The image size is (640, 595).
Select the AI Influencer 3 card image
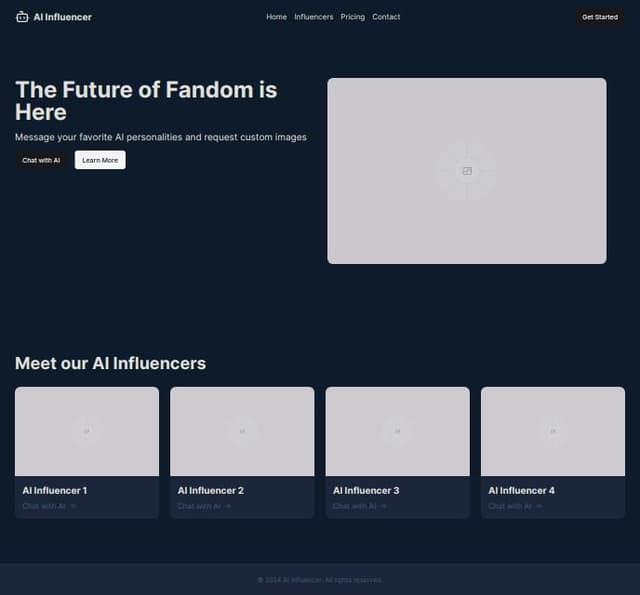click(x=397, y=431)
